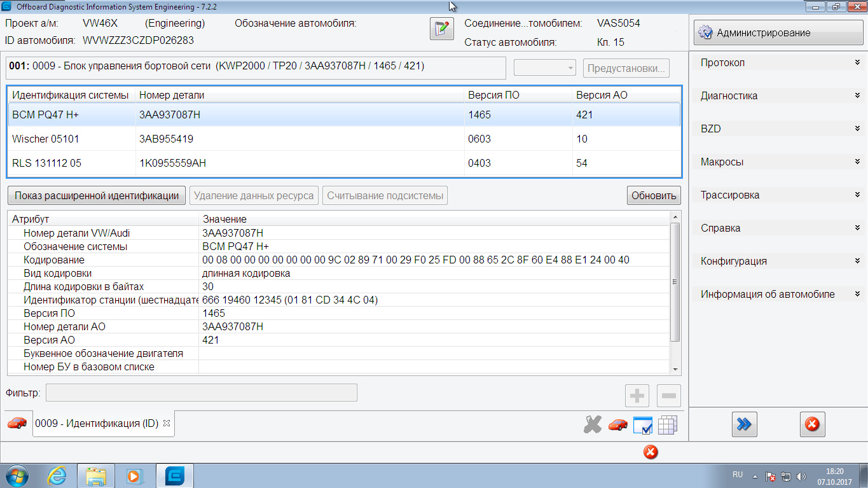Select the Вид кодировки attribute row
The image size is (868, 488).
pos(339,273)
